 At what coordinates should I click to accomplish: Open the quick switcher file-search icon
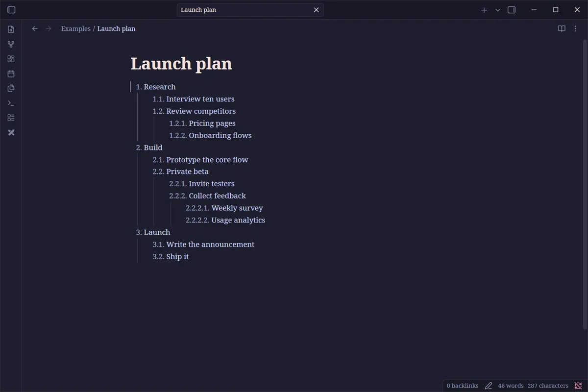coord(11,29)
